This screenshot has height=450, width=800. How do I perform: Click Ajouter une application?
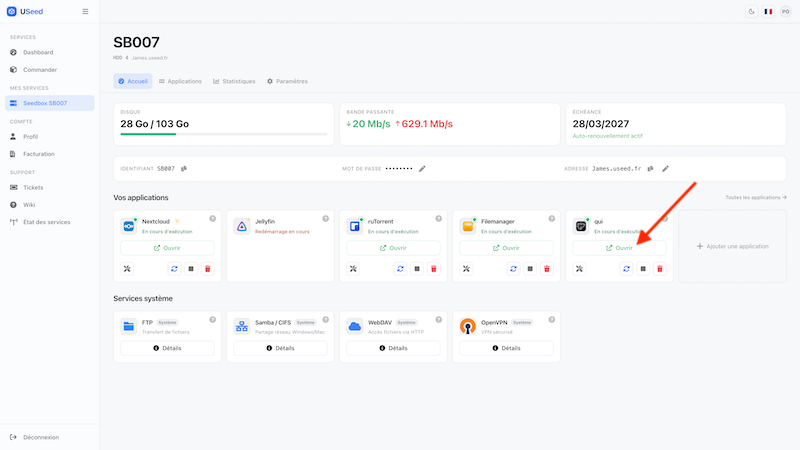(733, 246)
